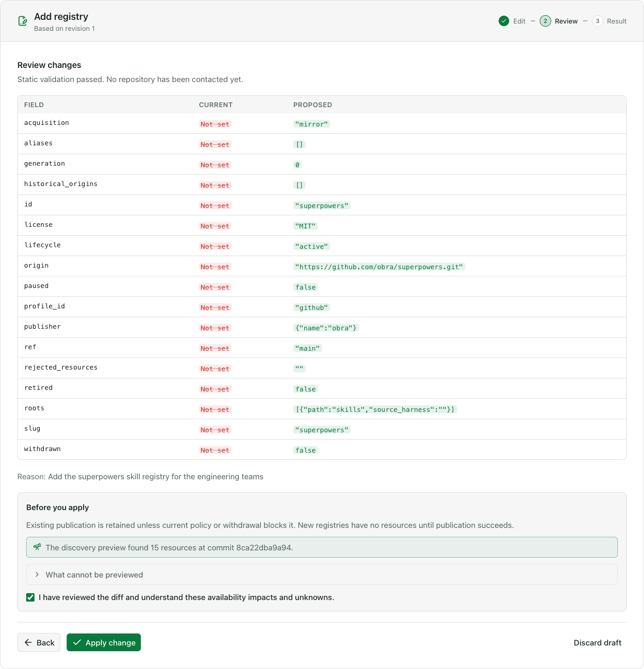Click the proposed lifecycle value "active"

click(x=312, y=246)
